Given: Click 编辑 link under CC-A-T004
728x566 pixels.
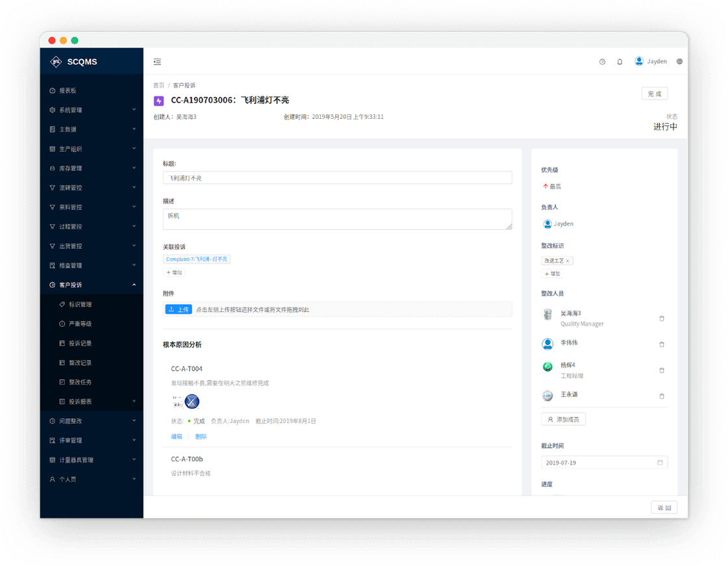Looking at the screenshot, I should tap(177, 437).
